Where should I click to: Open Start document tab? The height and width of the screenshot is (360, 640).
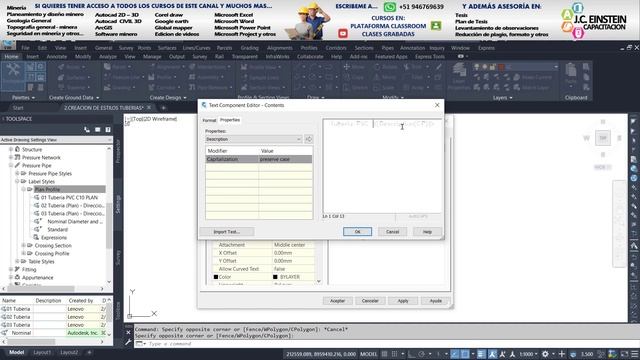point(18,108)
